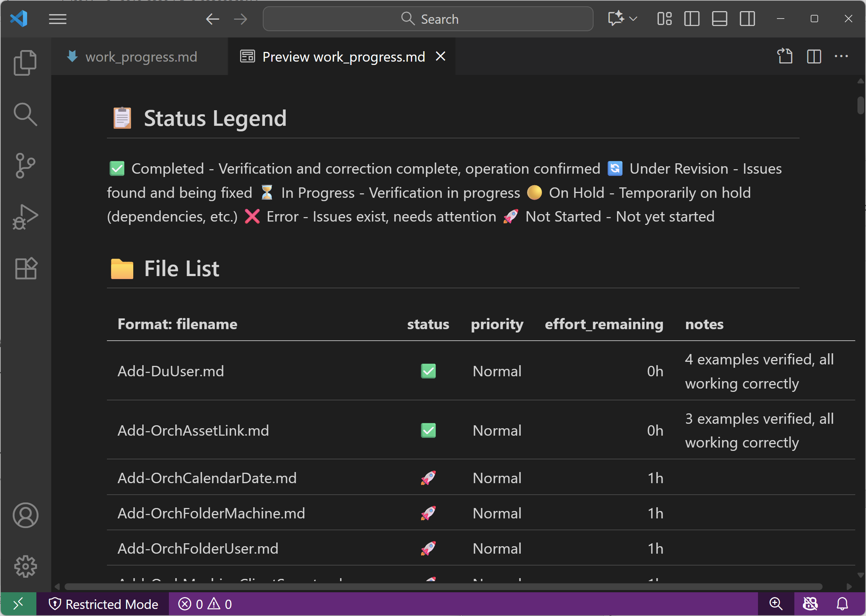Open the Customize Layout dropdown
This screenshot has height=616, width=866.
coord(663,19)
